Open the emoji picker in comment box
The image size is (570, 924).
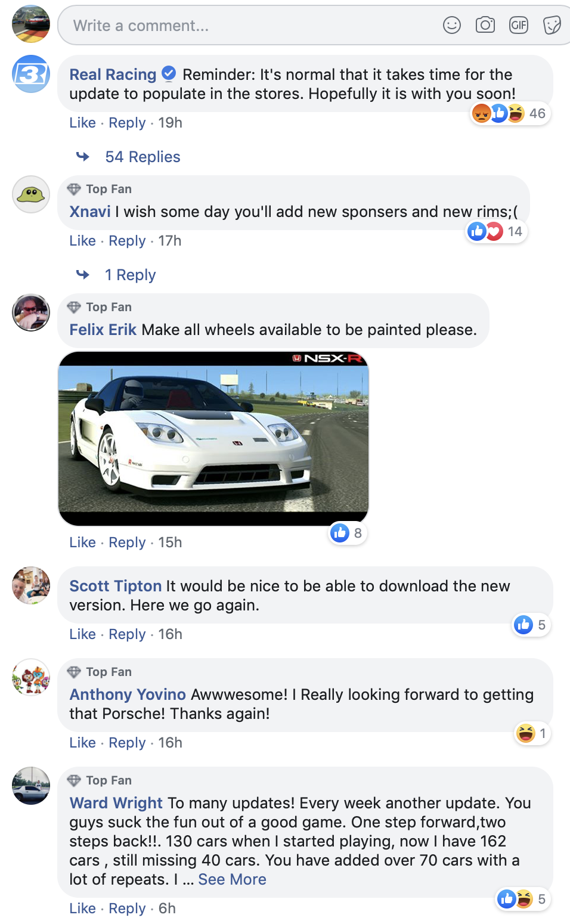click(452, 25)
